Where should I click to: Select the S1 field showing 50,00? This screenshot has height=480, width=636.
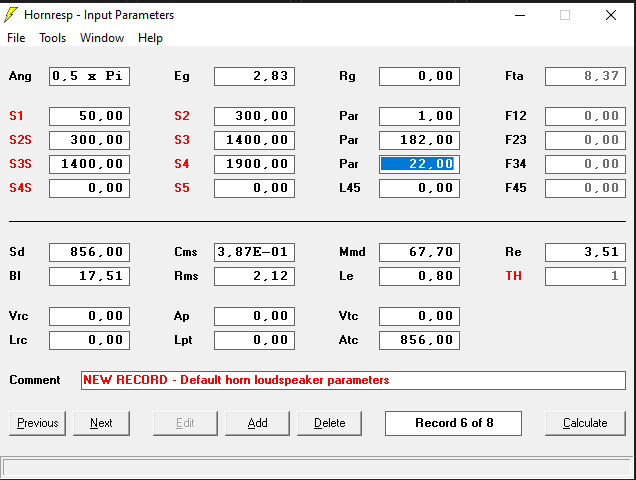click(90, 116)
